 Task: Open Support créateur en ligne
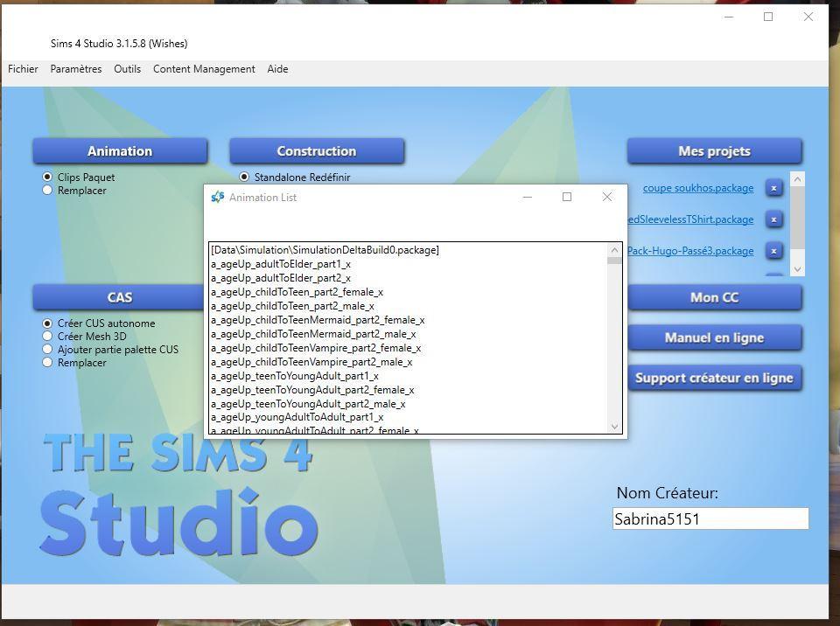point(715,378)
